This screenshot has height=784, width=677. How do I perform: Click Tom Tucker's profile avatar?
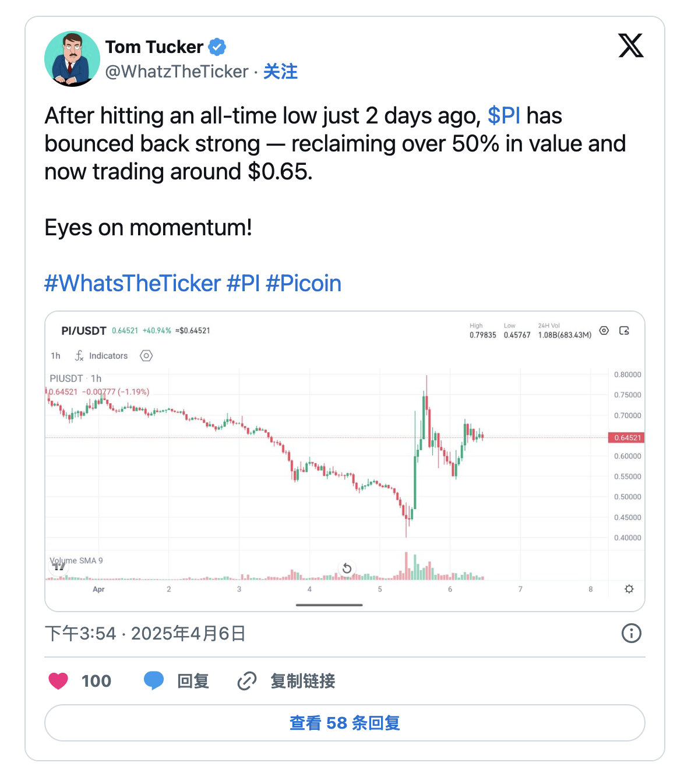72,59
